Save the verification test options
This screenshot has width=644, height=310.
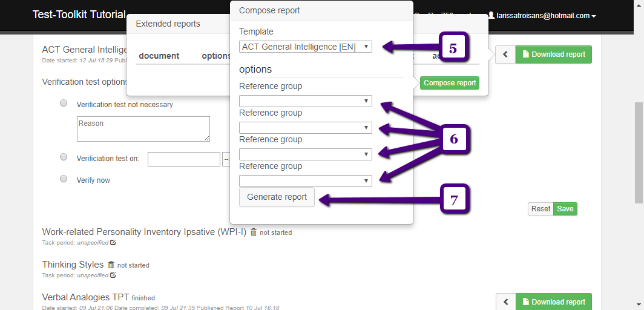(x=565, y=209)
